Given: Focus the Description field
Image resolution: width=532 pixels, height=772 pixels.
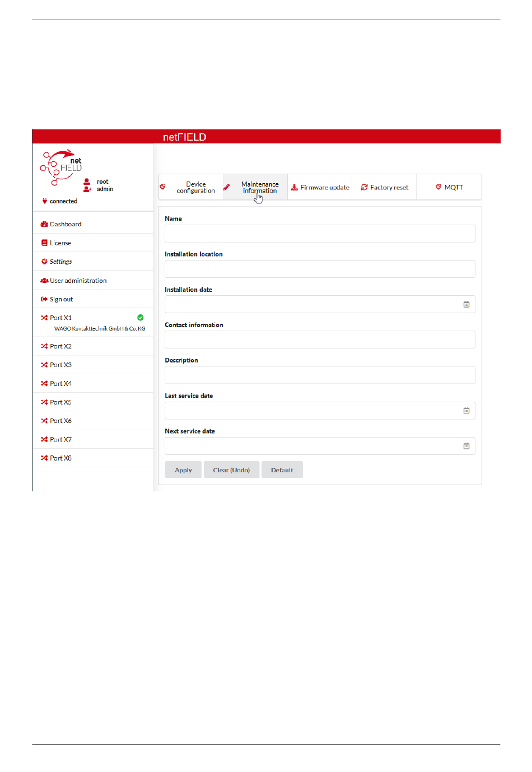Looking at the screenshot, I should tap(320, 375).
